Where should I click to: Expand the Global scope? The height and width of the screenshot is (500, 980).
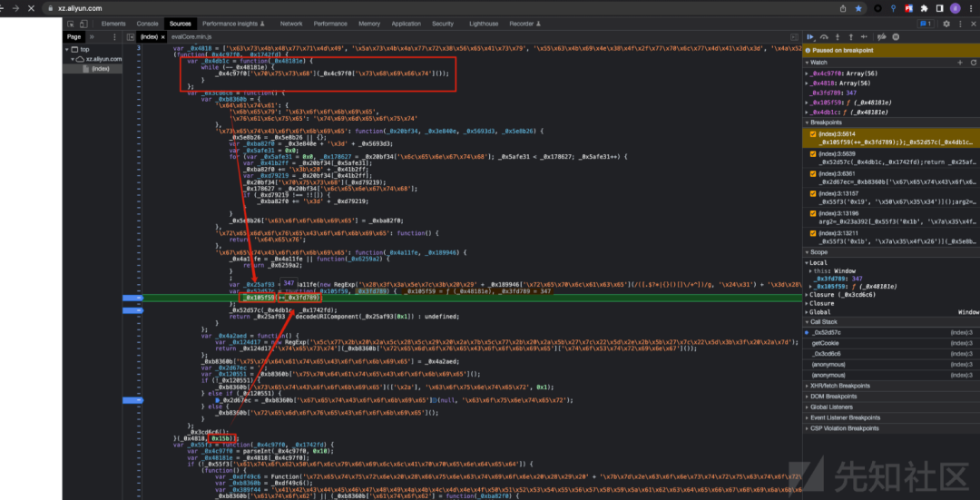coord(807,312)
